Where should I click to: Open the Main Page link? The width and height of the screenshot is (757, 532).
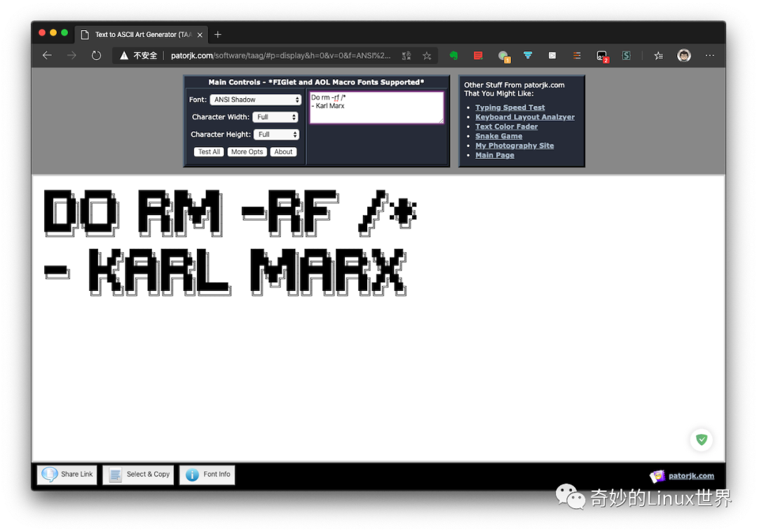click(x=495, y=155)
